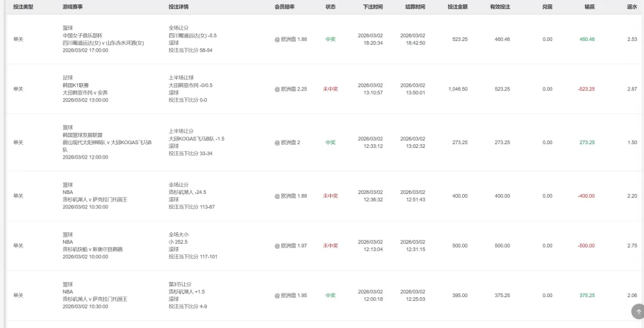Sort by the 输赢 column header
The width and height of the screenshot is (644, 328).
tap(589, 7)
